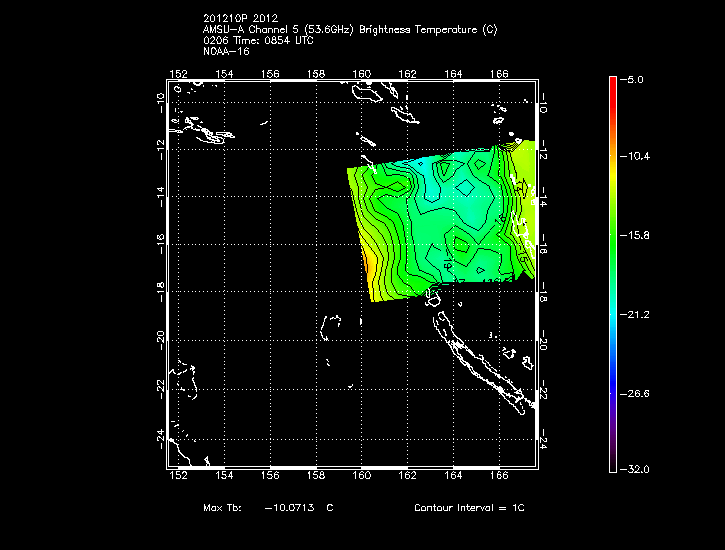The image size is (725, 550).
Task: Click latitude -20 on the right axis
Action: (544, 340)
